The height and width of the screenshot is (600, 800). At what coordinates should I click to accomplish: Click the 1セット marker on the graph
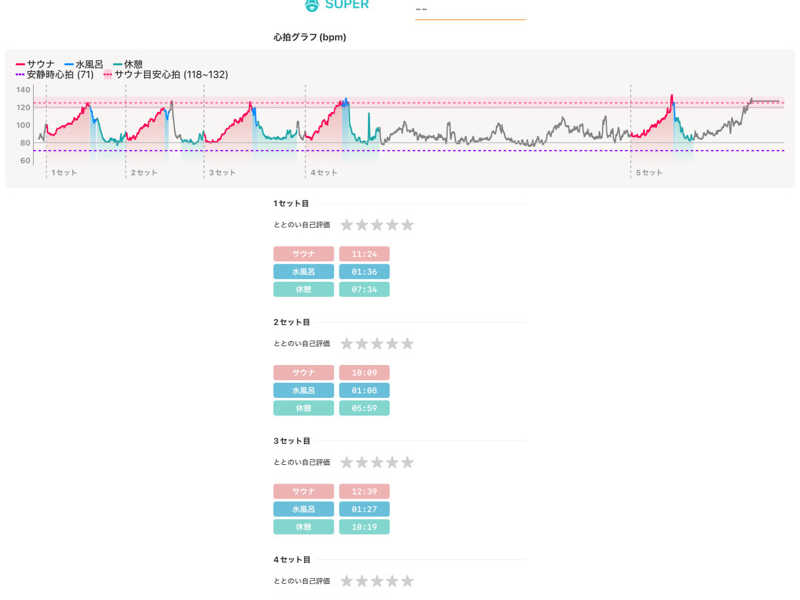pos(63,173)
